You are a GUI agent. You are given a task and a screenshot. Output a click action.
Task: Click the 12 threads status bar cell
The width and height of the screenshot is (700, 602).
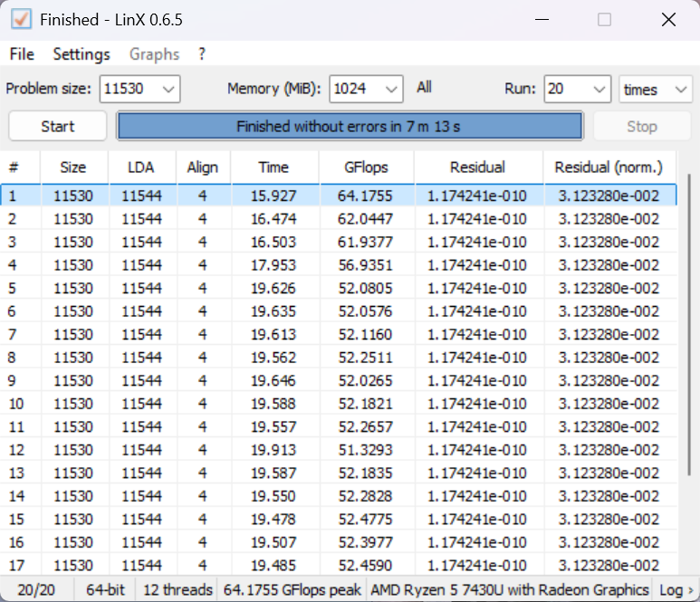(x=177, y=590)
